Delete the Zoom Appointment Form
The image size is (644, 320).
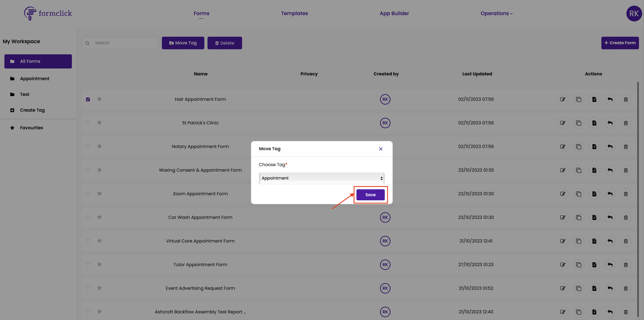625,194
